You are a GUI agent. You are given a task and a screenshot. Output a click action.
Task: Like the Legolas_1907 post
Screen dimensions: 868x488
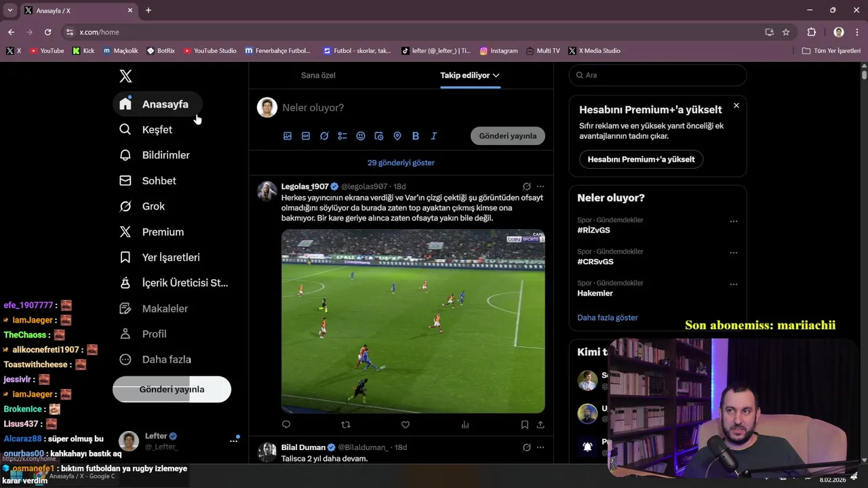406,425
